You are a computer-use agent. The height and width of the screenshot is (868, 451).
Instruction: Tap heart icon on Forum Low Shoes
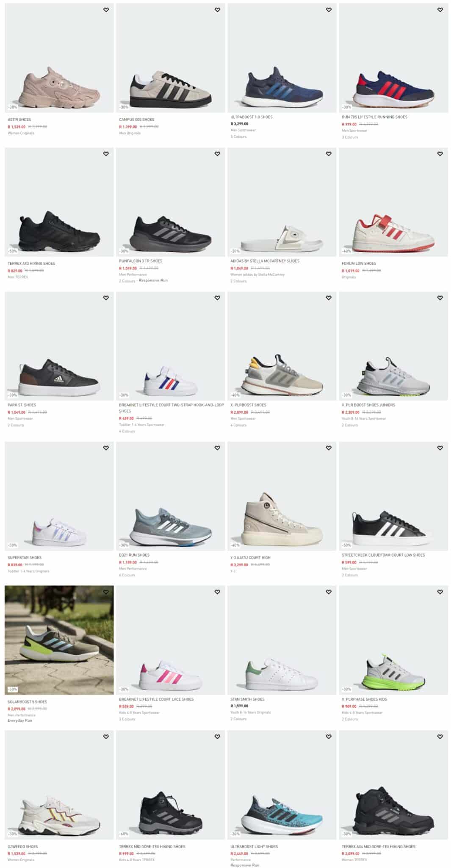[440, 154]
